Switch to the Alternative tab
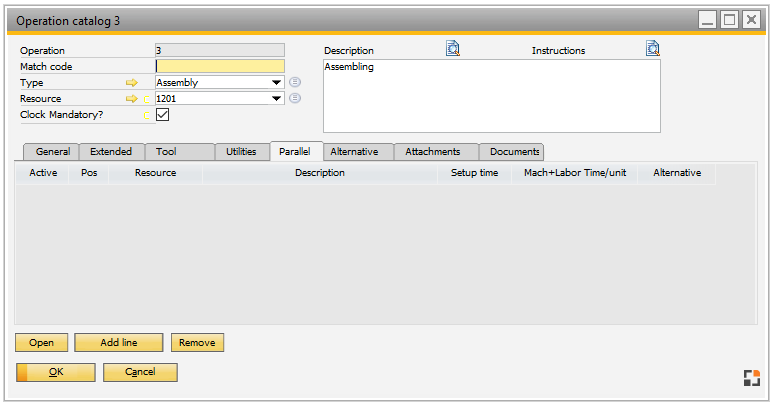The image size is (772, 405). [354, 152]
